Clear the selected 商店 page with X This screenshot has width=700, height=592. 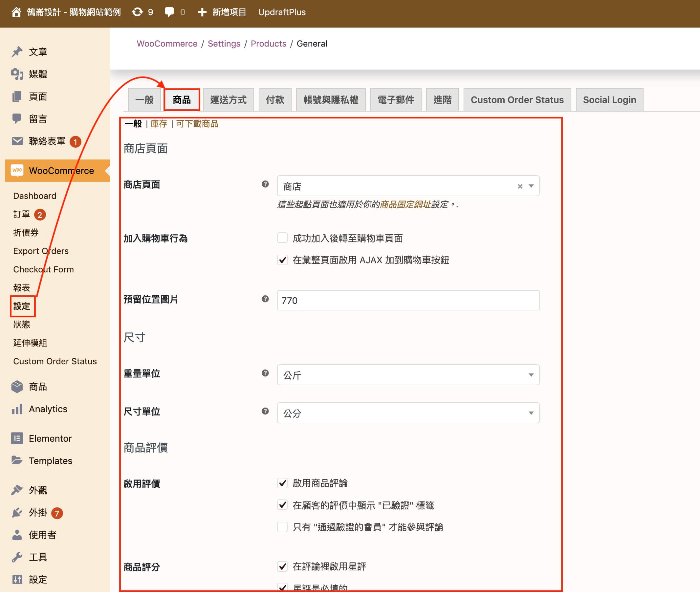click(520, 186)
